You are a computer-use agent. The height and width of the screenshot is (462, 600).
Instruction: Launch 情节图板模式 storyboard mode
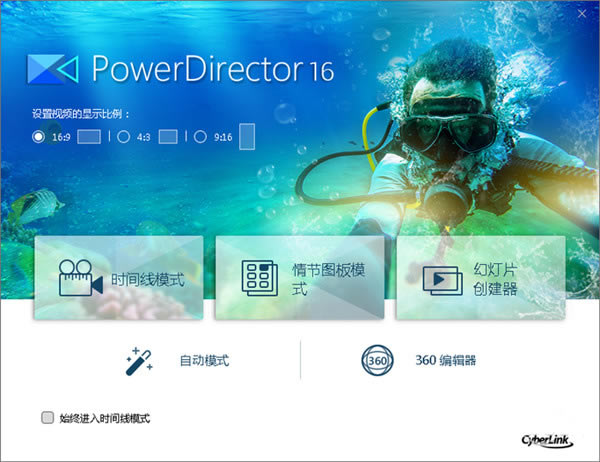300,278
